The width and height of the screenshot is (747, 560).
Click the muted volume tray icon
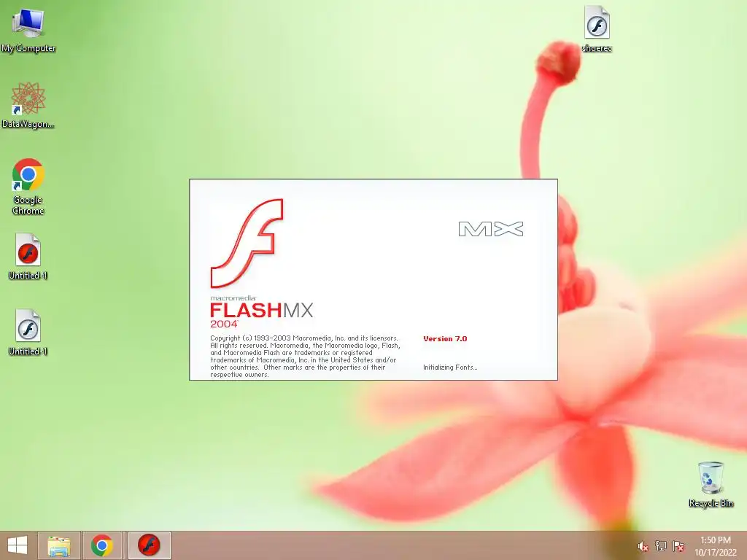[643, 546]
